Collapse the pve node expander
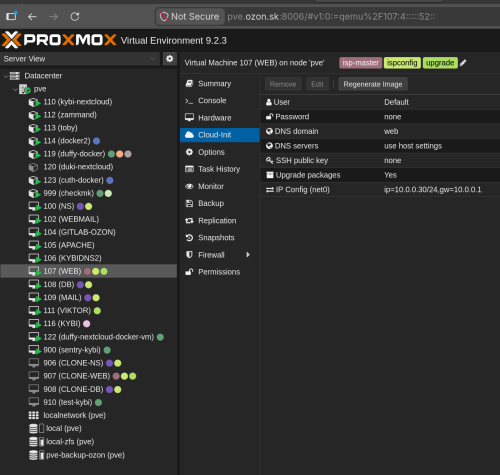 pos(15,89)
